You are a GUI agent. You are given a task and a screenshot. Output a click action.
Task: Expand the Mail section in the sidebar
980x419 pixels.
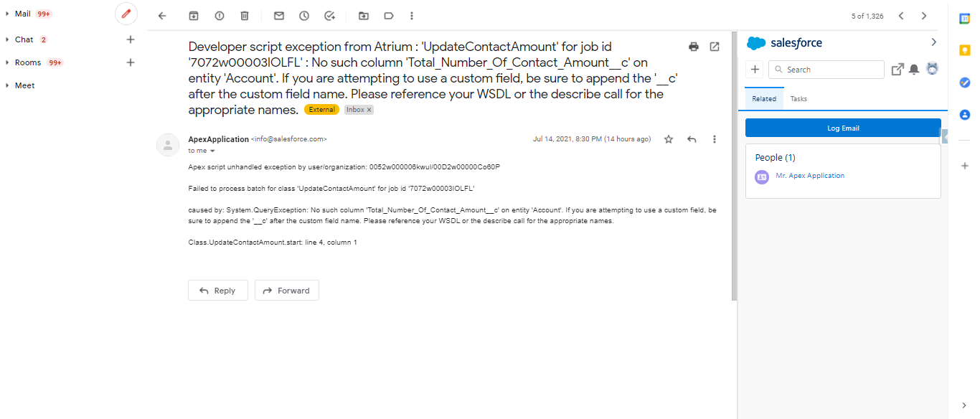click(7, 13)
